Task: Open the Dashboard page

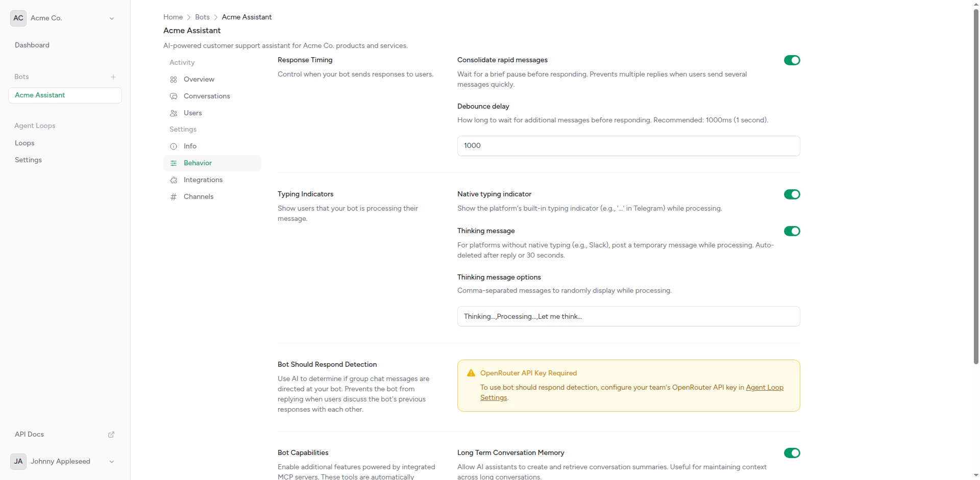Action: (x=32, y=45)
